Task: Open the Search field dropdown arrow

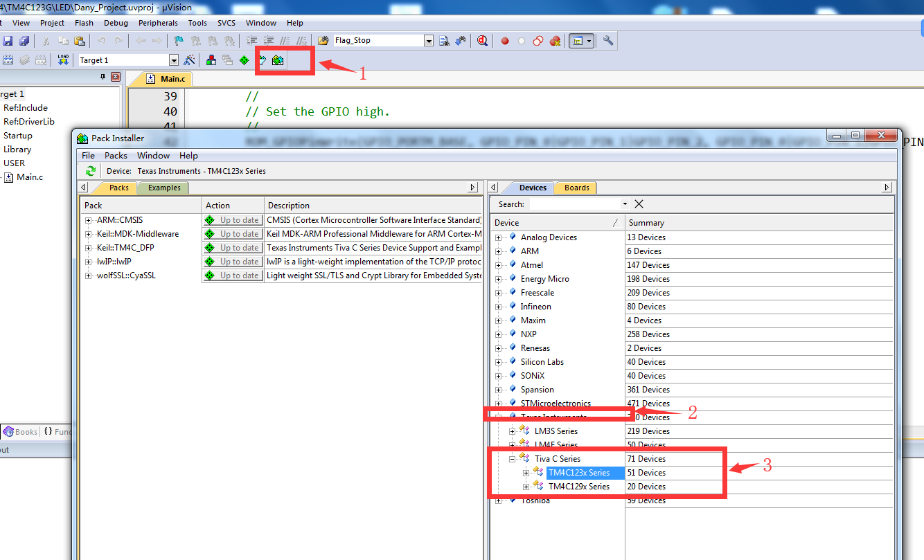Action: (625, 204)
